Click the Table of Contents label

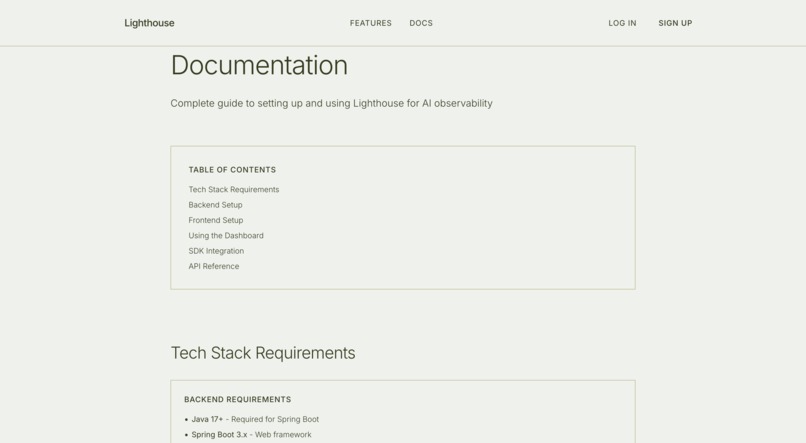point(232,170)
